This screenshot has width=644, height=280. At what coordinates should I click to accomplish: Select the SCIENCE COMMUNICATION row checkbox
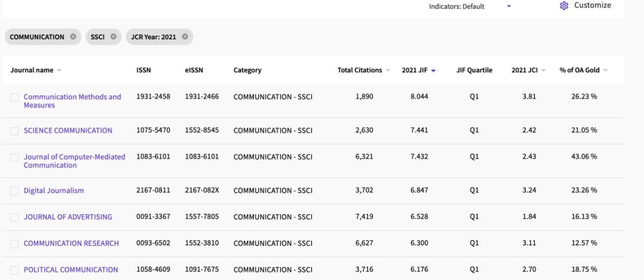pos(14,131)
